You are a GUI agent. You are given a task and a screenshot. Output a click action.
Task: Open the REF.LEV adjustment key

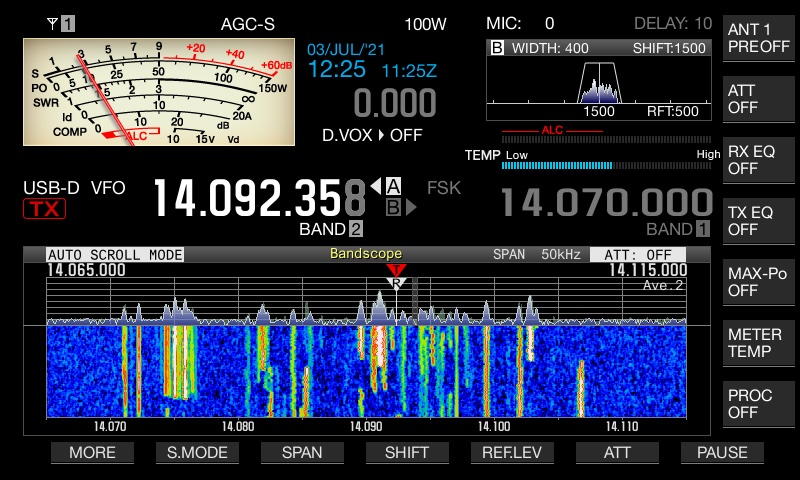(511, 452)
